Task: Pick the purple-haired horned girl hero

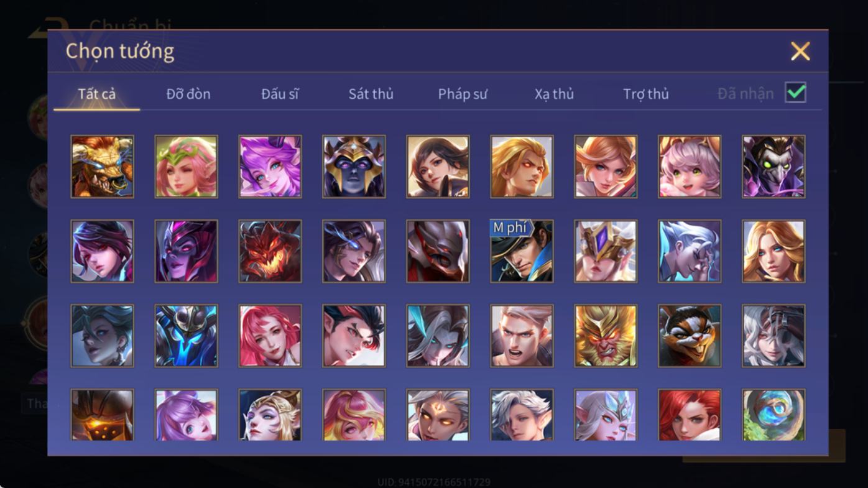Action: click(270, 167)
